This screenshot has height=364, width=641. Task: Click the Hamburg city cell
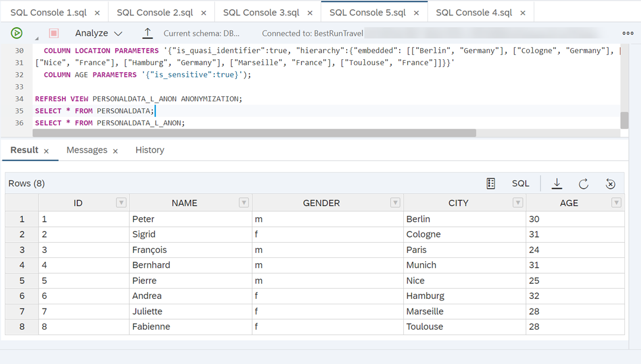pyautogui.click(x=465, y=296)
